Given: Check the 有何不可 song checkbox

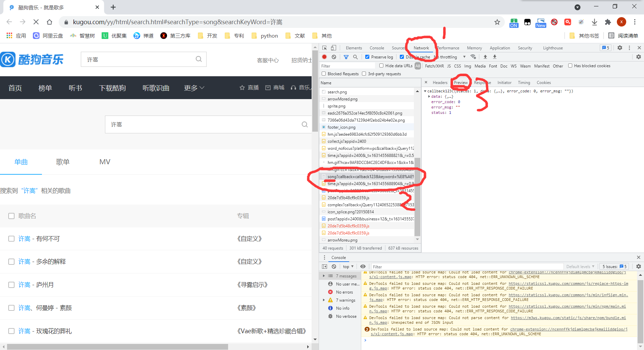Looking at the screenshot, I should click(x=11, y=239).
